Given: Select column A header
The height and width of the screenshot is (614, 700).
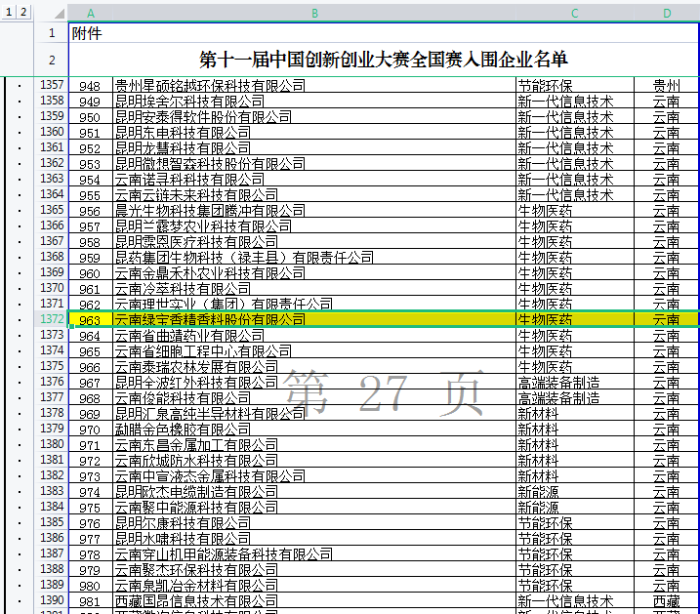Looking at the screenshot, I should click(91, 14).
